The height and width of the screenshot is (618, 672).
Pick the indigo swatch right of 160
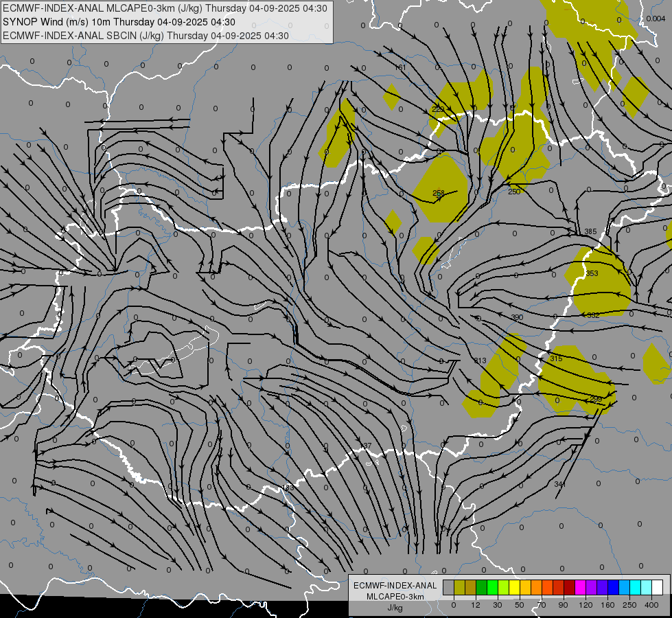(602, 587)
